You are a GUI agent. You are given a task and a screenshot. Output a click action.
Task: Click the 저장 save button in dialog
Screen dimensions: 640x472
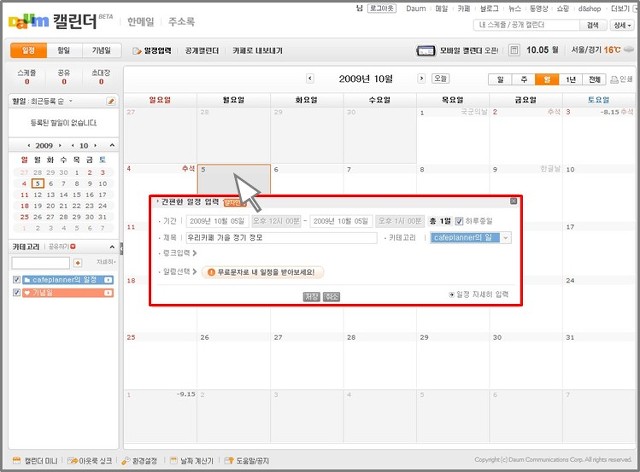click(x=311, y=296)
